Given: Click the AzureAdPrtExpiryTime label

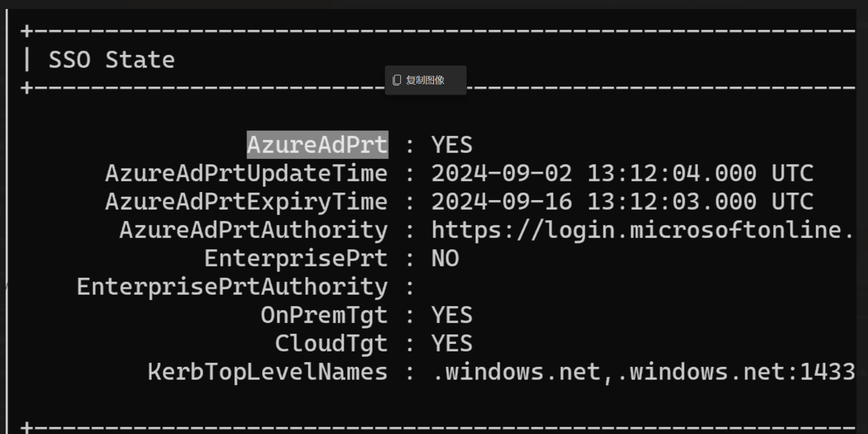Looking at the screenshot, I should click(x=246, y=202).
